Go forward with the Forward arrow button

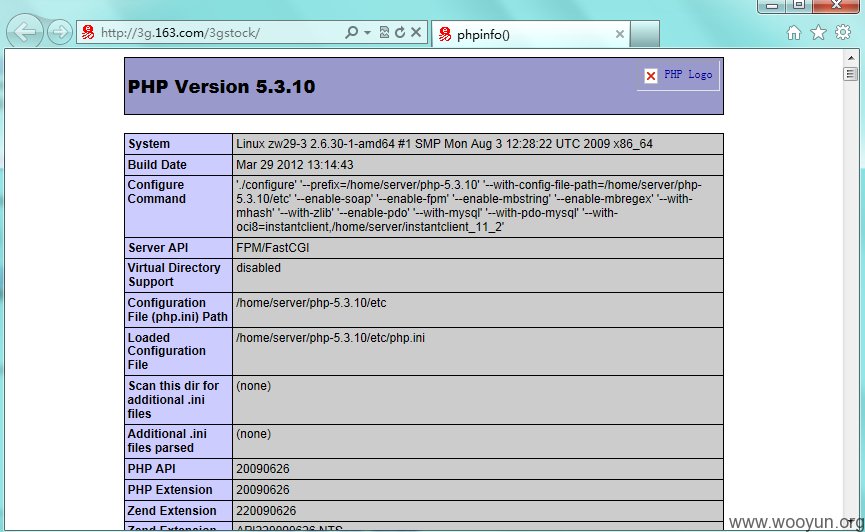coord(60,32)
